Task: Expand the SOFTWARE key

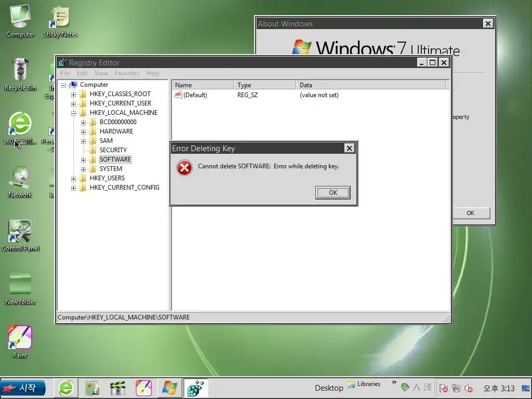Action: click(83, 160)
